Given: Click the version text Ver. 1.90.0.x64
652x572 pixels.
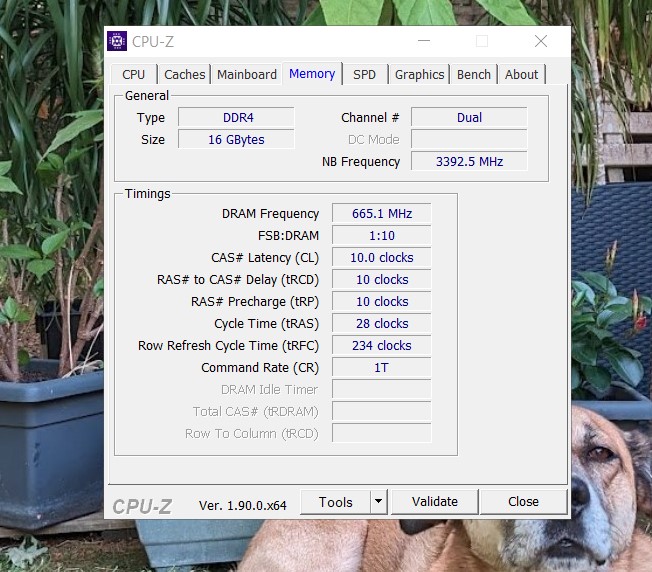Looking at the screenshot, I should (242, 505).
